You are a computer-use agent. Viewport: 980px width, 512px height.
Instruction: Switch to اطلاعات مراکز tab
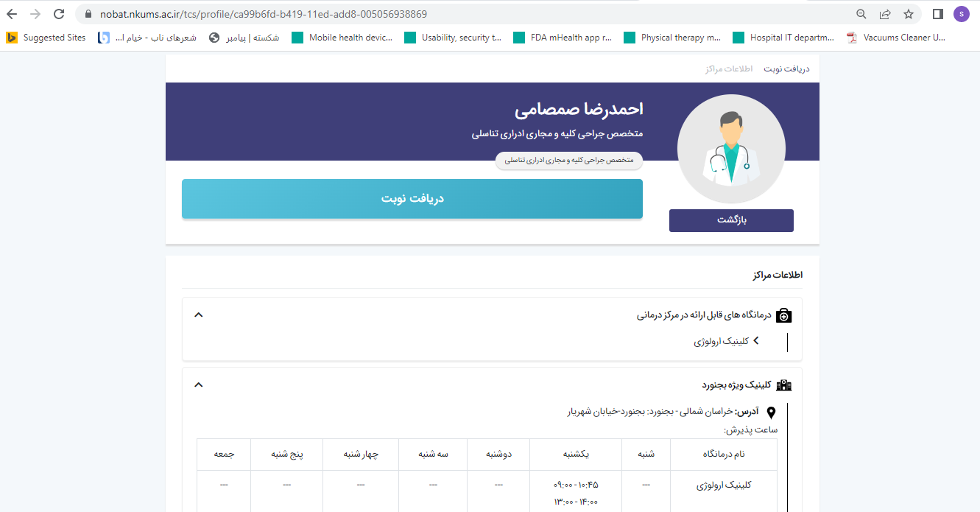pos(729,69)
